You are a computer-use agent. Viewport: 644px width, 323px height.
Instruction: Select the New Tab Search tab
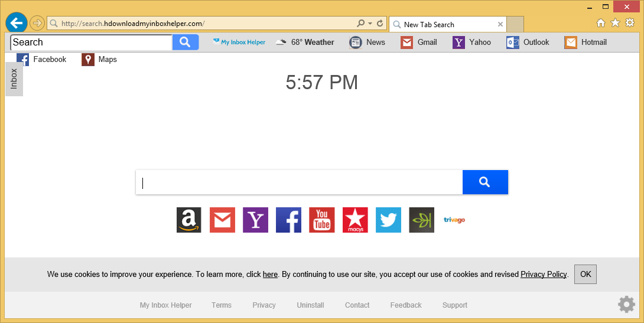tap(448, 24)
